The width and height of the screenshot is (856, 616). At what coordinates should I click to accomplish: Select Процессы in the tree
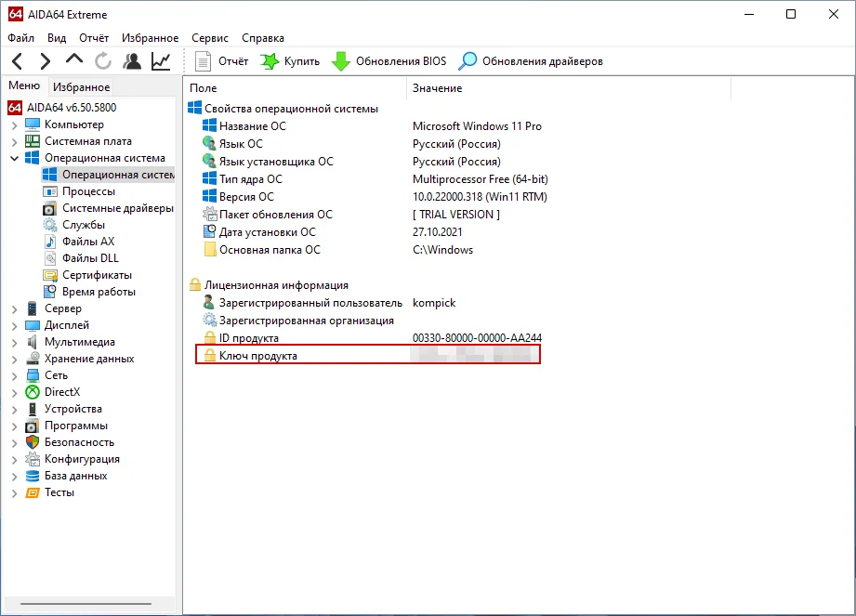pos(88,191)
